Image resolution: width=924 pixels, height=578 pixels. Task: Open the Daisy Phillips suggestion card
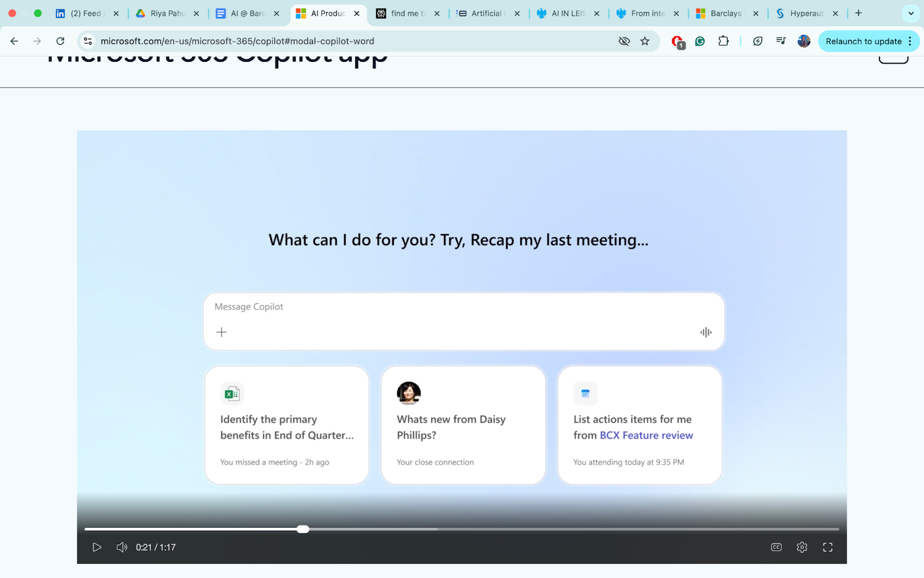coord(463,425)
